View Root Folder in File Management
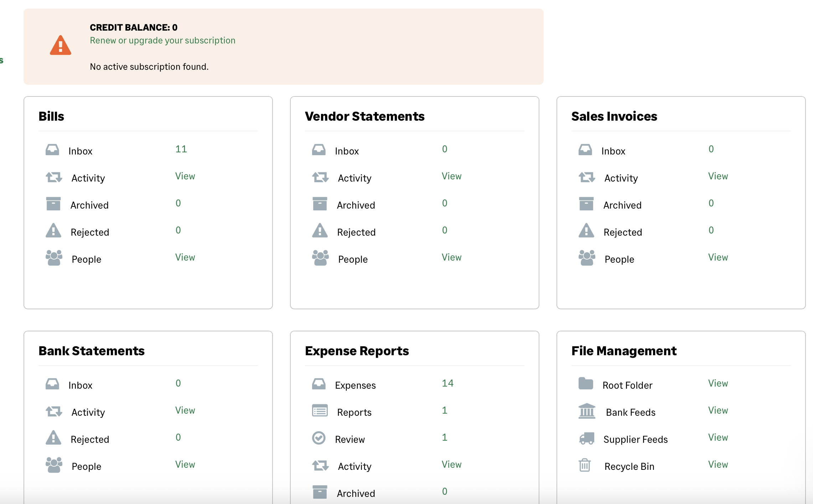The height and width of the screenshot is (504, 813). (x=718, y=383)
